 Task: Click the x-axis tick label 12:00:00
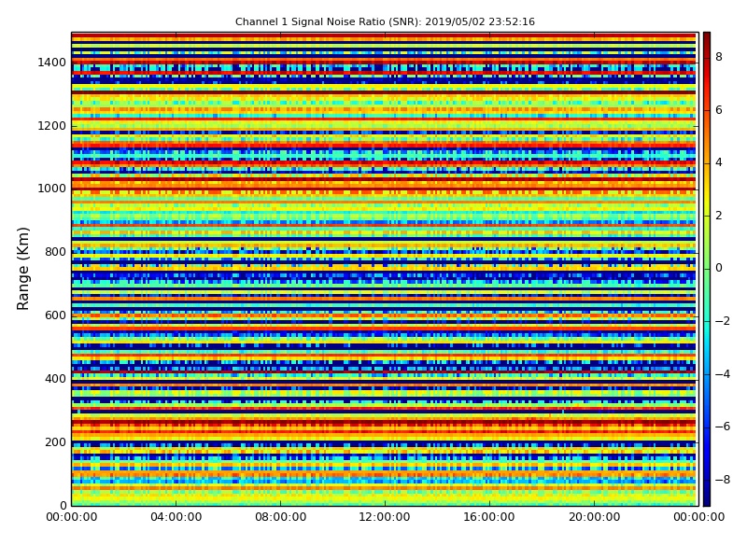click(385, 517)
